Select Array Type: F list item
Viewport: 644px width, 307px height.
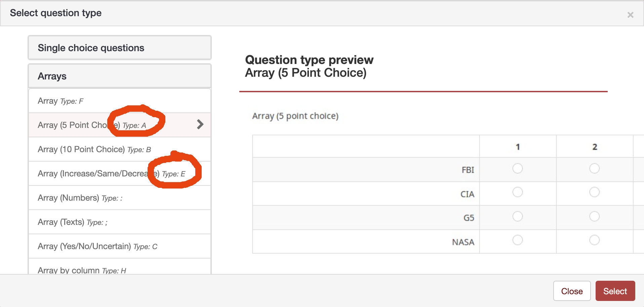point(119,101)
